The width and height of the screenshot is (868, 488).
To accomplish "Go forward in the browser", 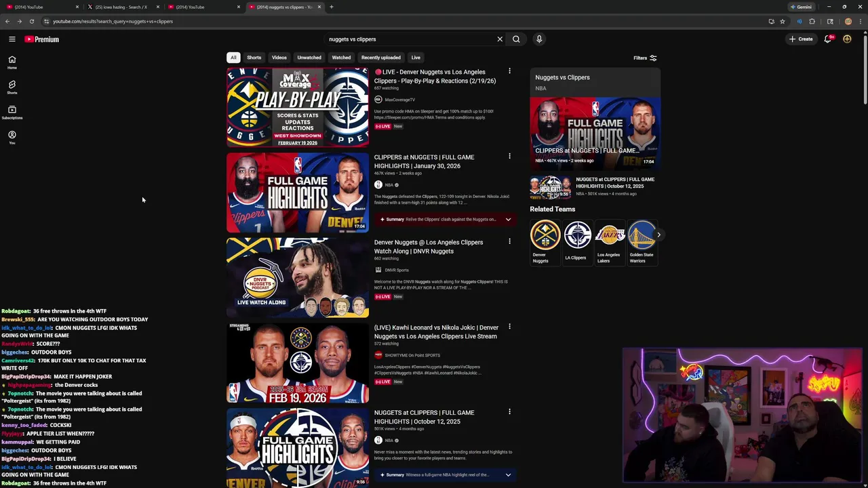I will tap(19, 21).
